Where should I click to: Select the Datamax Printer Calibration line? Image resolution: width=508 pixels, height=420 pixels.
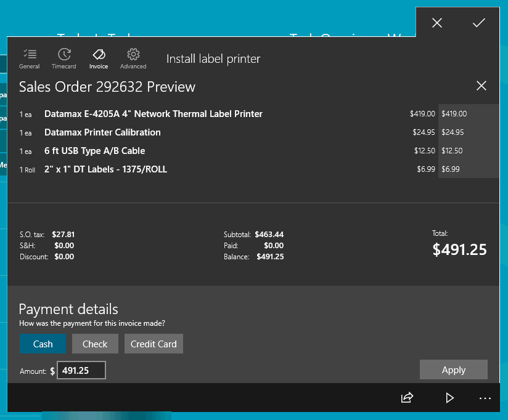point(102,132)
